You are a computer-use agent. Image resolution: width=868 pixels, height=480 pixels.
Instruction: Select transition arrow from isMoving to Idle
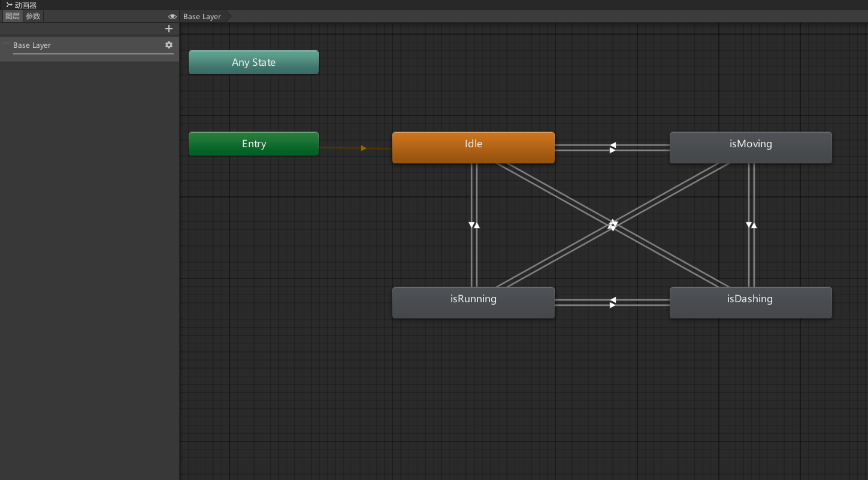point(613,145)
